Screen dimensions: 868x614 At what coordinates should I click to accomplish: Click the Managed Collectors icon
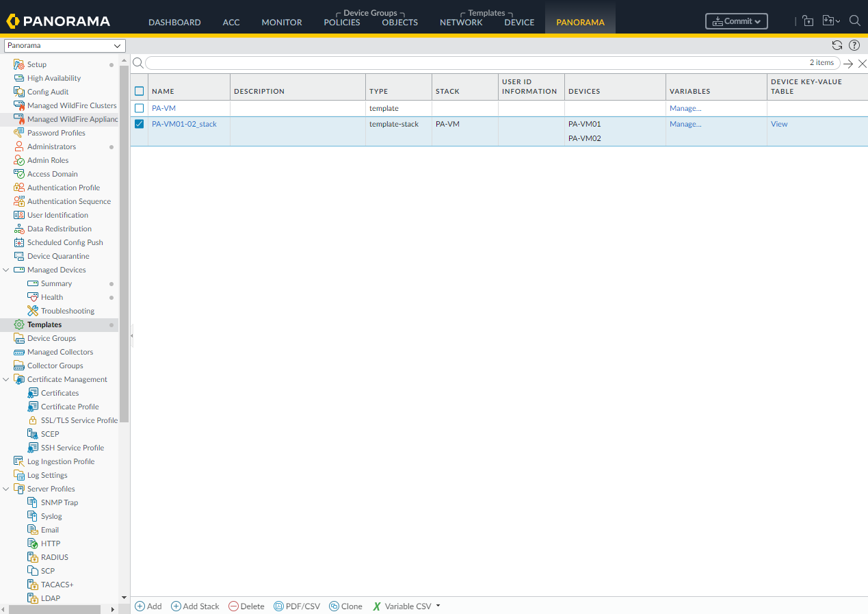(19, 352)
